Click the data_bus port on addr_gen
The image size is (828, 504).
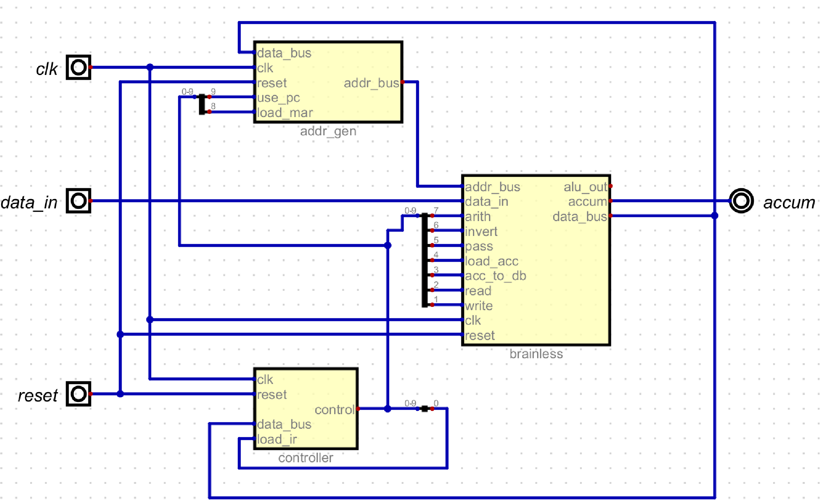(255, 53)
